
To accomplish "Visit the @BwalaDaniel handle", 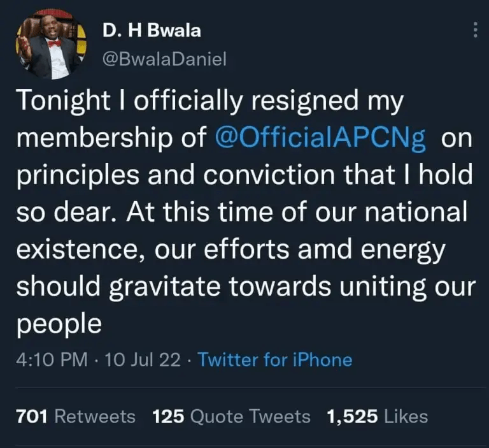I will pos(164,60).
